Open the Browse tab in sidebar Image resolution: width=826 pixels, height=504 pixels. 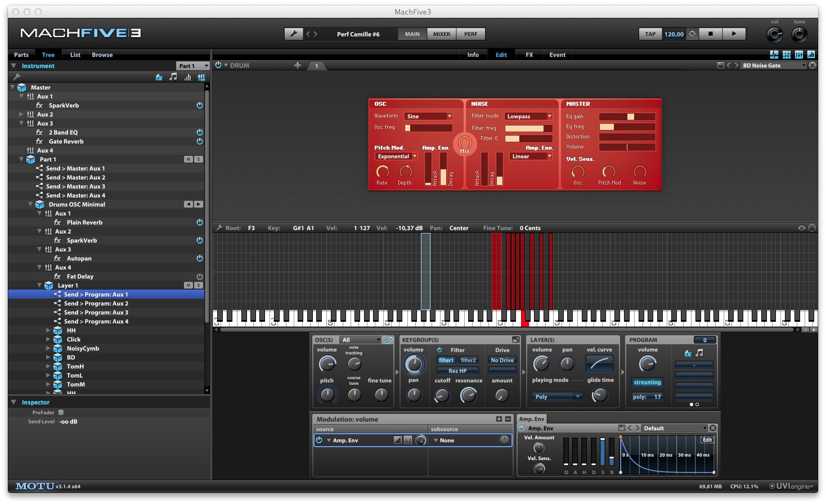click(x=102, y=55)
